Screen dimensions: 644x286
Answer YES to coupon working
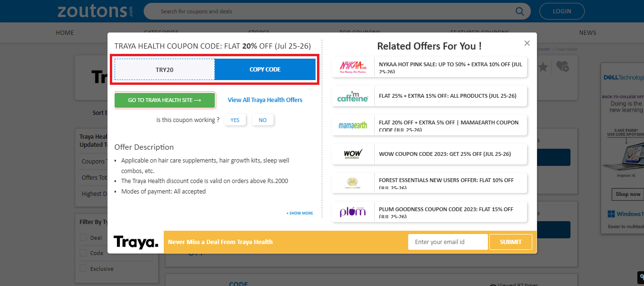point(235,120)
